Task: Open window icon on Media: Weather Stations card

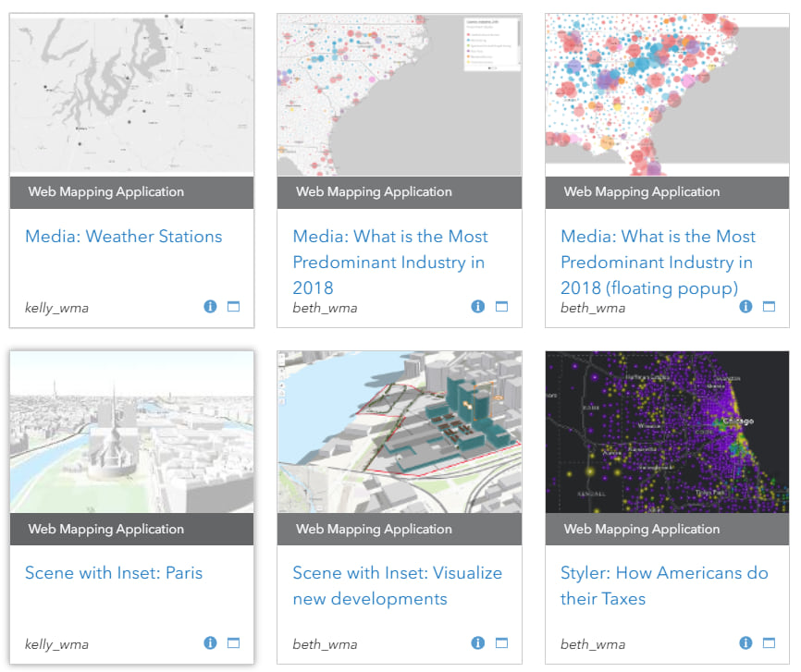Action: click(x=233, y=306)
